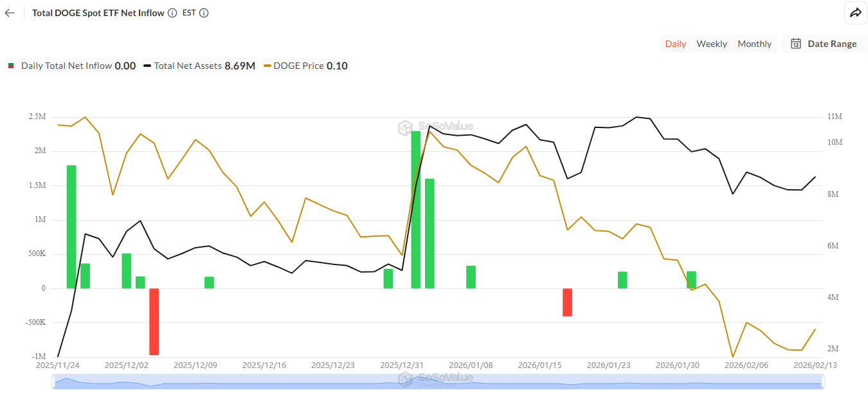The image size is (868, 406).
Task: Select the Daily tab
Action: pos(676,44)
